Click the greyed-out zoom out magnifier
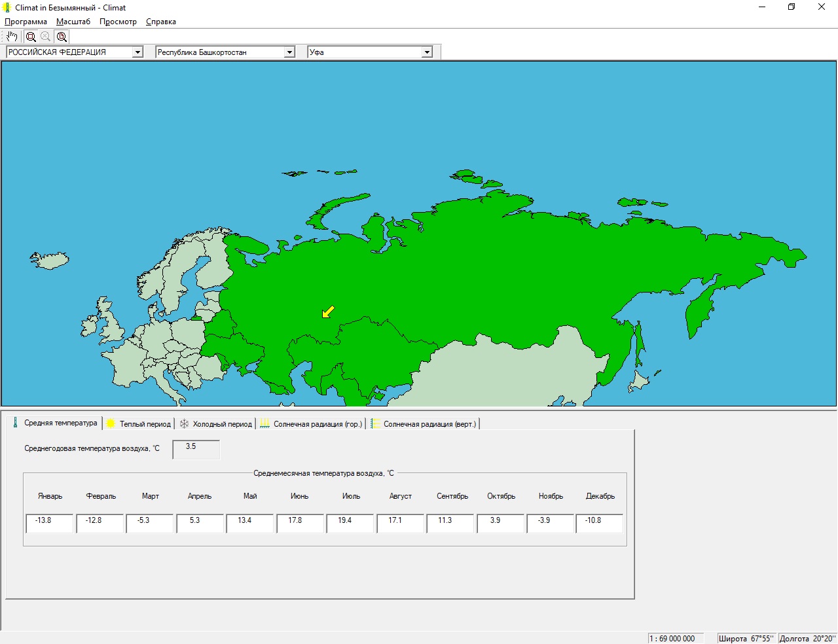838x644 pixels. pos(46,37)
